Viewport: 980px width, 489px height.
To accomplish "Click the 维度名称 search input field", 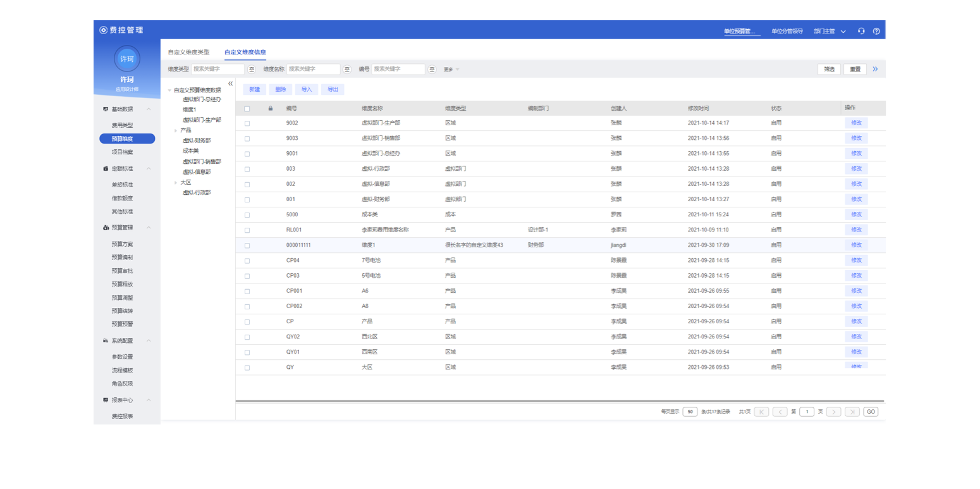I will click(313, 70).
